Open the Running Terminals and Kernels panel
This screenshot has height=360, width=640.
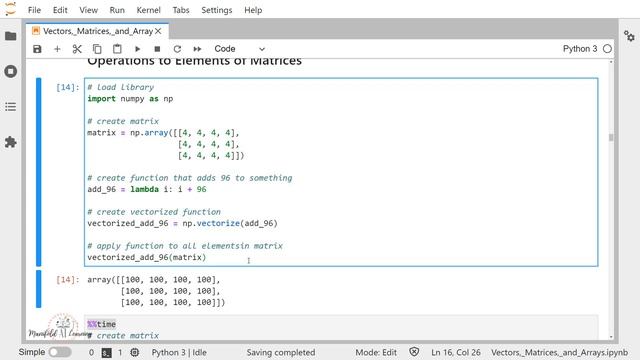(11, 71)
